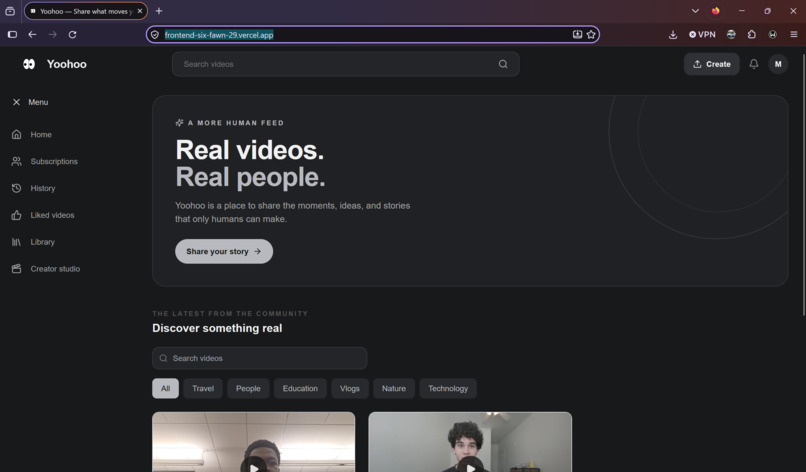This screenshot has width=806, height=472.
Task: Click the shield icon in the address bar
Action: click(x=155, y=35)
